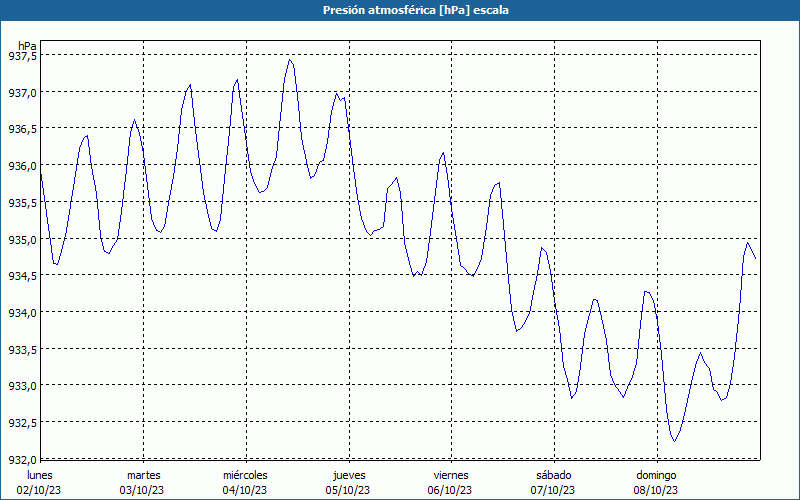This screenshot has height=500, width=800.
Task: Click the 'hPa' unit label
Action: pyautogui.click(x=27, y=46)
